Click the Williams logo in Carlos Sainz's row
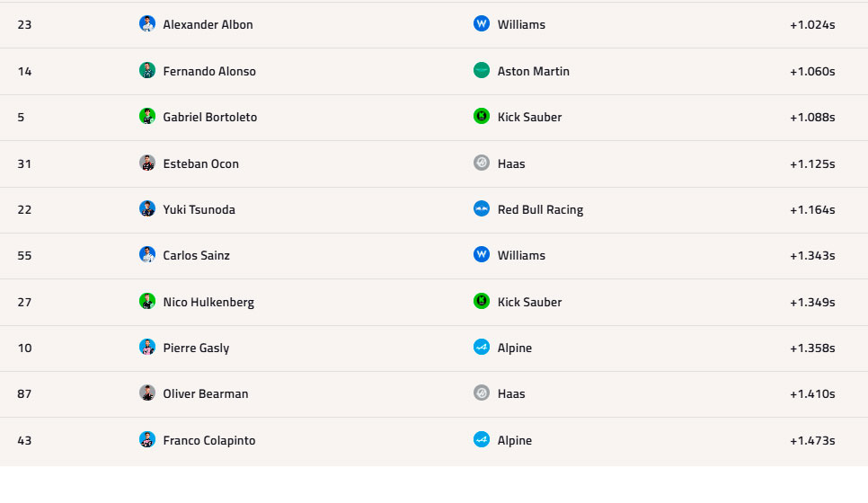868x503 pixels. pos(482,255)
